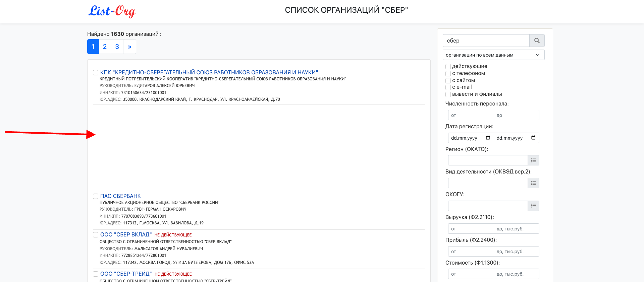The width and height of the screenshot is (644, 282).
Task: Click heading 'СПИСОК ОРГАНИЗАЦИЙ "СБЕР"'
Action: (x=346, y=10)
